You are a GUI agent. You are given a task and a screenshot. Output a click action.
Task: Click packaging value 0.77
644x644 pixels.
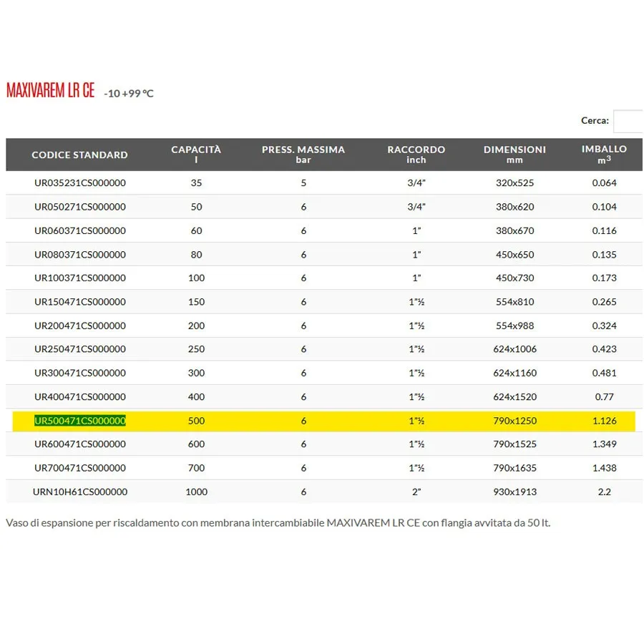click(604, 396)
